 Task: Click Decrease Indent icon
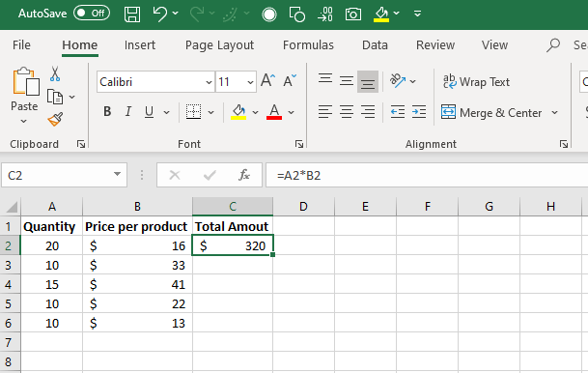[398, 112]
